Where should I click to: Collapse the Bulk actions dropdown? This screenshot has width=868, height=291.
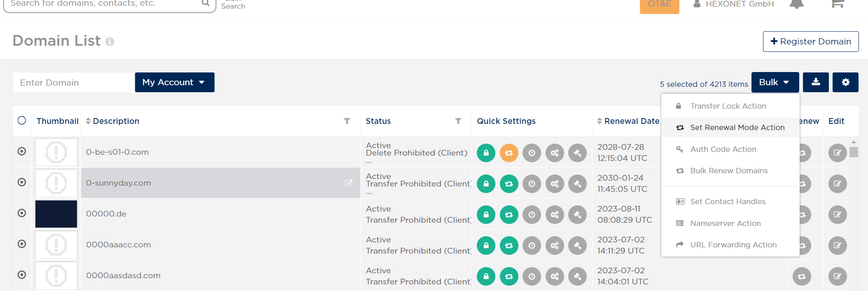point(775,82)
